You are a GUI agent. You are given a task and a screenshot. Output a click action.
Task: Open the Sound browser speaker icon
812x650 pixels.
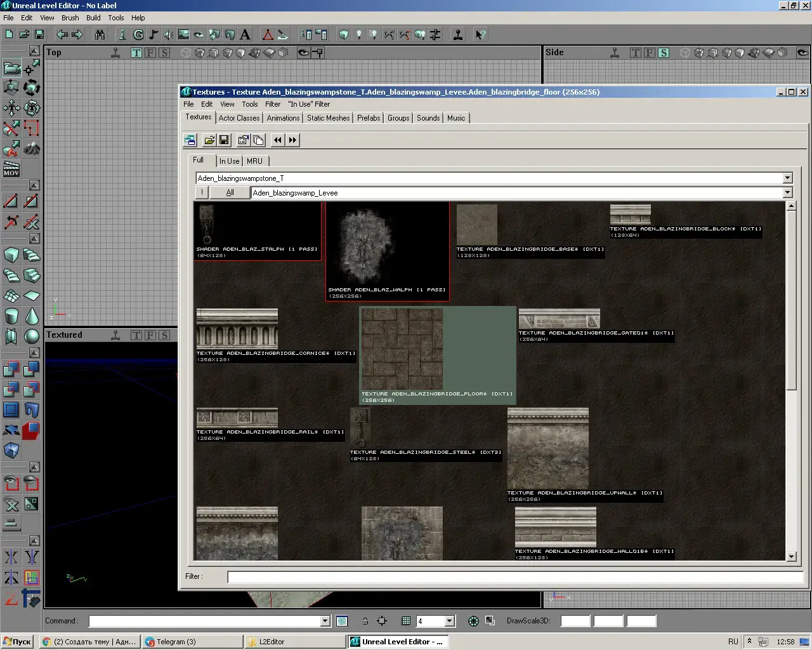pyautogui.click(x=169, y=34)
